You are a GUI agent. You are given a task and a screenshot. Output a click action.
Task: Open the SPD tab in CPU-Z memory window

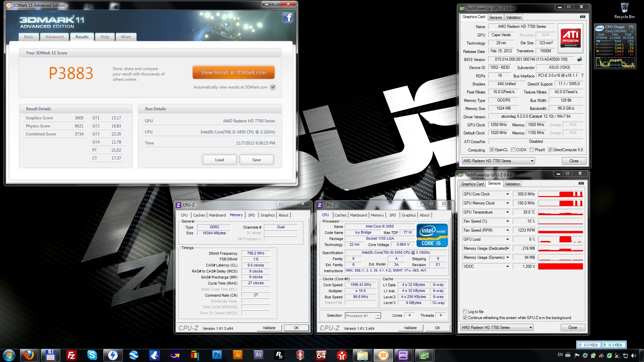tap(251, 215)
